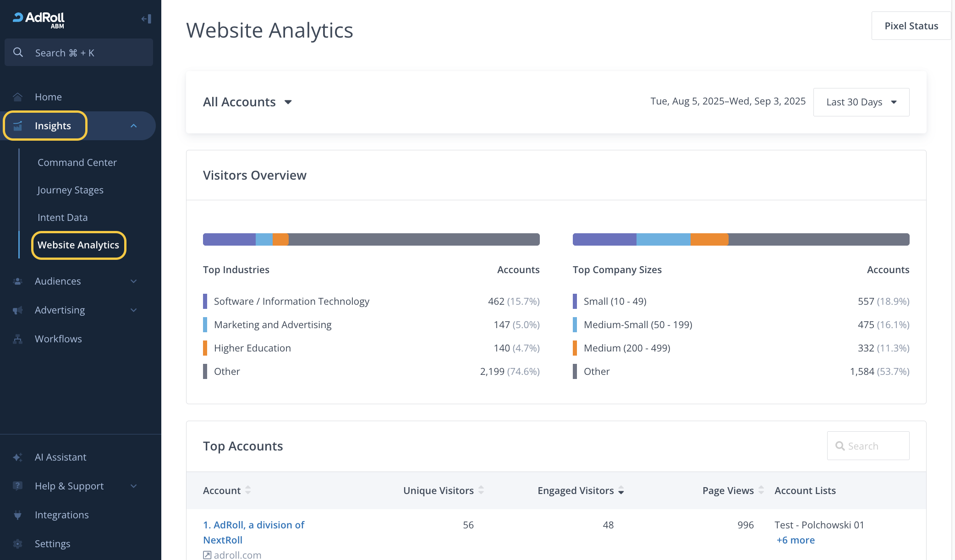Click the Advertising megaphone icon
Image resolution: width=955 pixels, height=560 pixels.
[18, 310]
